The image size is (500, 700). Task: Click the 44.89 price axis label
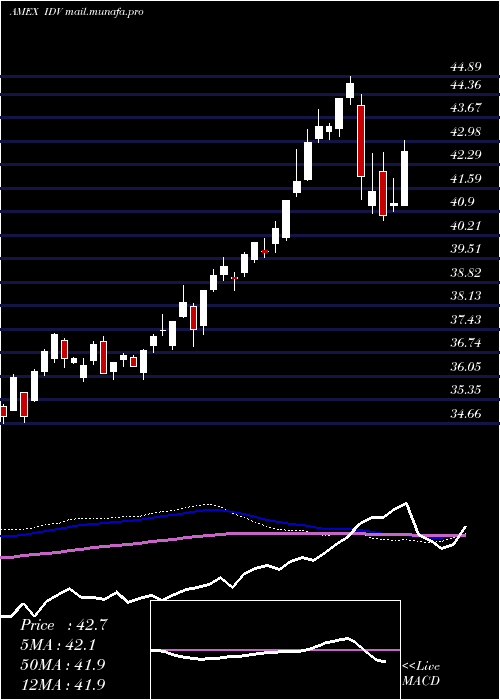(466, 67)
